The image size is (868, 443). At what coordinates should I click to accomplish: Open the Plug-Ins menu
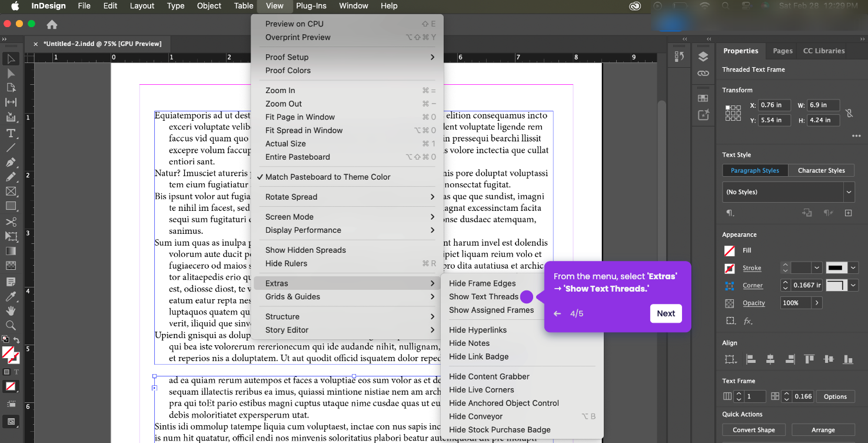click(x=312, y=6)
